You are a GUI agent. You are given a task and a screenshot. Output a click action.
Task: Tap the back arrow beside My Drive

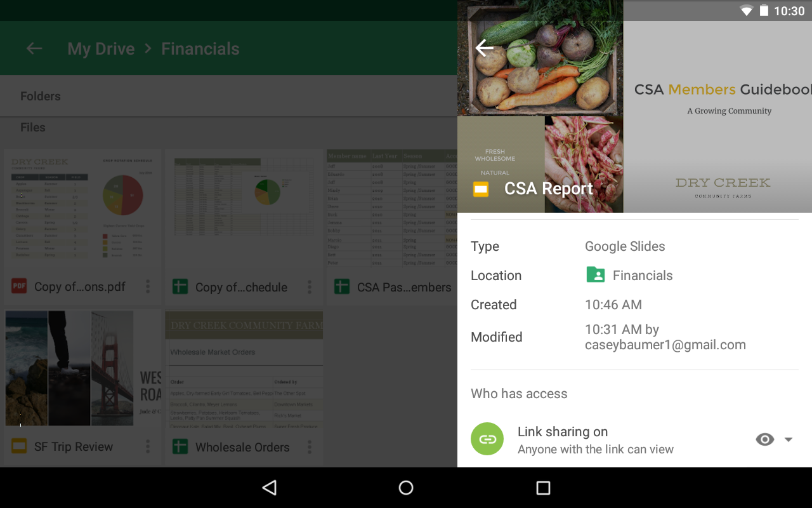pos(34,48)
